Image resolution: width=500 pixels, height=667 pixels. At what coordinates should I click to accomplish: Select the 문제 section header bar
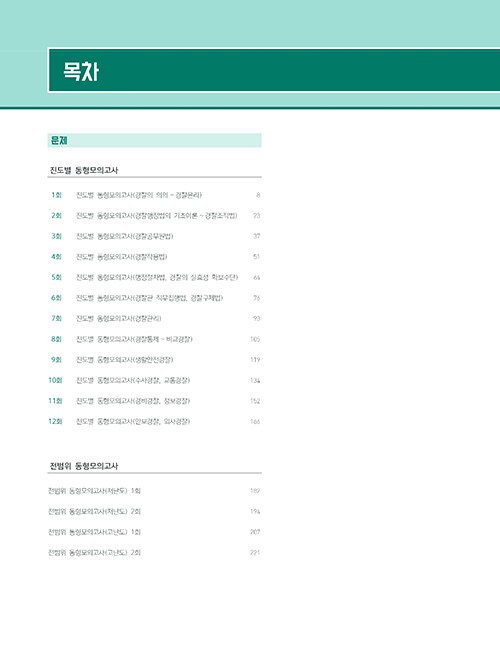click(x=154, y=140)
